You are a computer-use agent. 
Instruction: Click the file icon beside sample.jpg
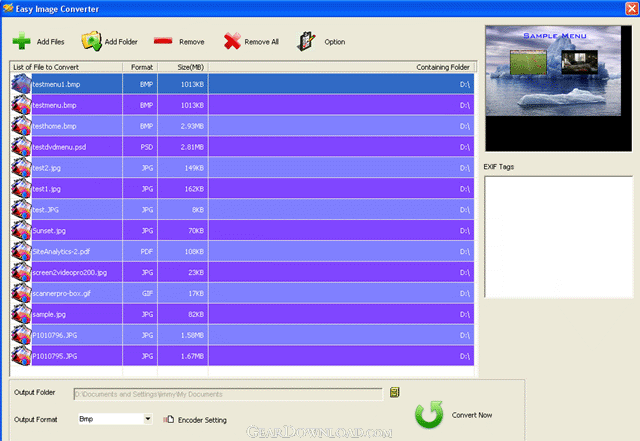pyautogui.click(x=21, y=314)
